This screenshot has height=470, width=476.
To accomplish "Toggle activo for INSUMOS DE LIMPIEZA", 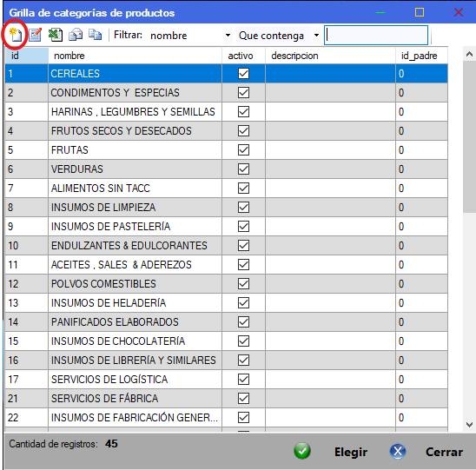I will tap(243, 208).
